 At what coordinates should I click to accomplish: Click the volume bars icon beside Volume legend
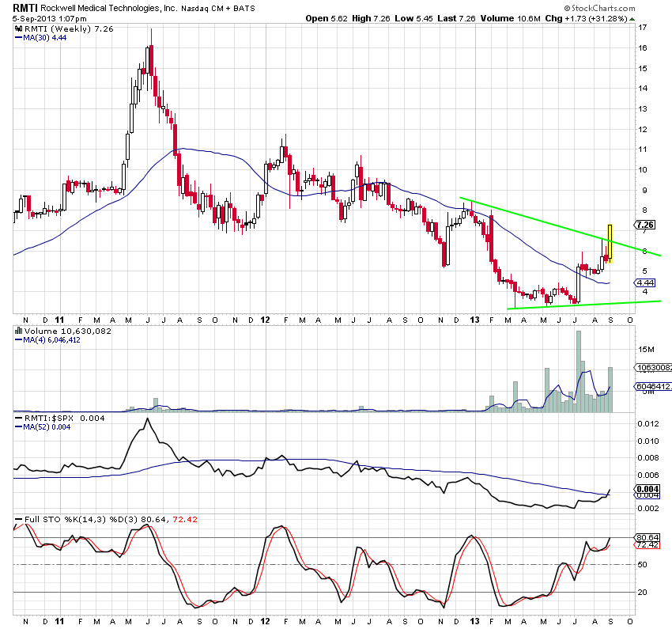tap(18, 331)
